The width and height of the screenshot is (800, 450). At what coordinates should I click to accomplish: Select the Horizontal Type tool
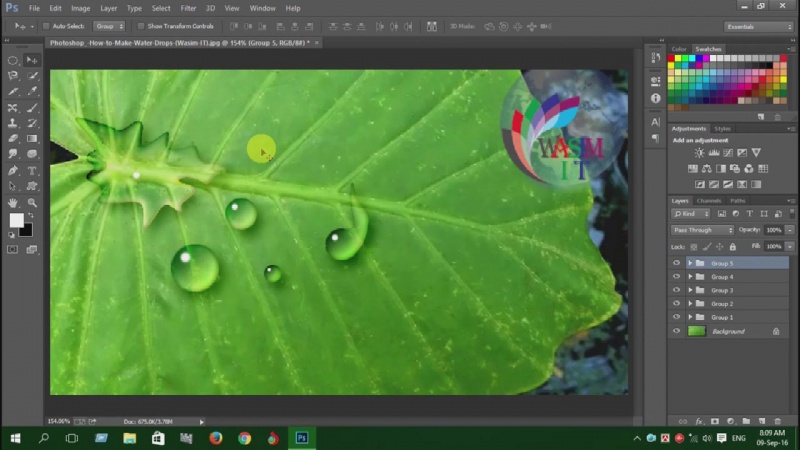[x=32, y=171]
